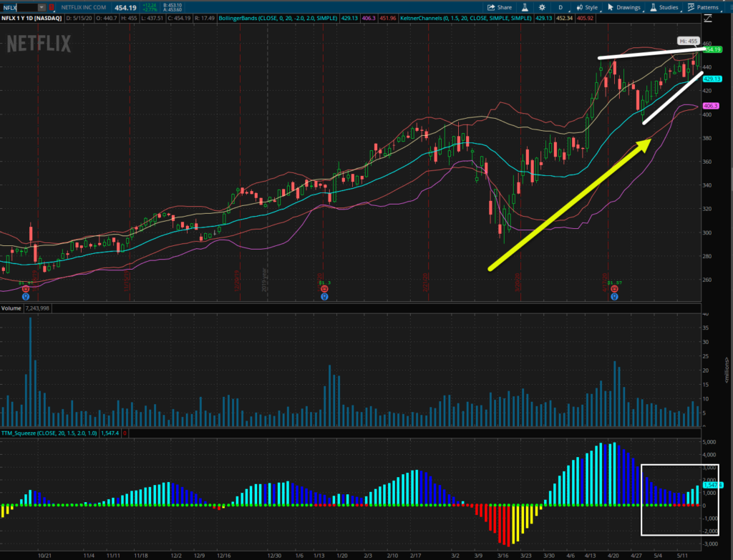Click the ask value A:453.60
This screenshot has width=733, height=560.
tap(173, 10)
